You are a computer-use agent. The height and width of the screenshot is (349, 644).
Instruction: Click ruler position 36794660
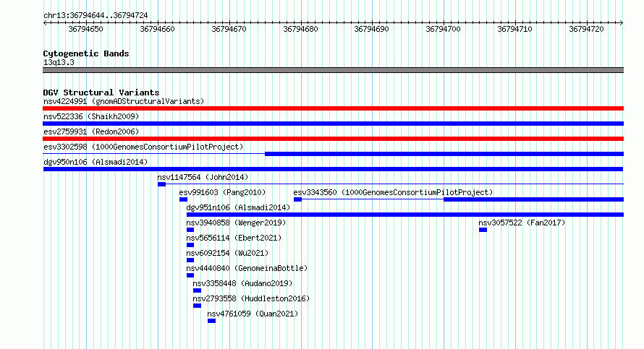tap(157, 29)
